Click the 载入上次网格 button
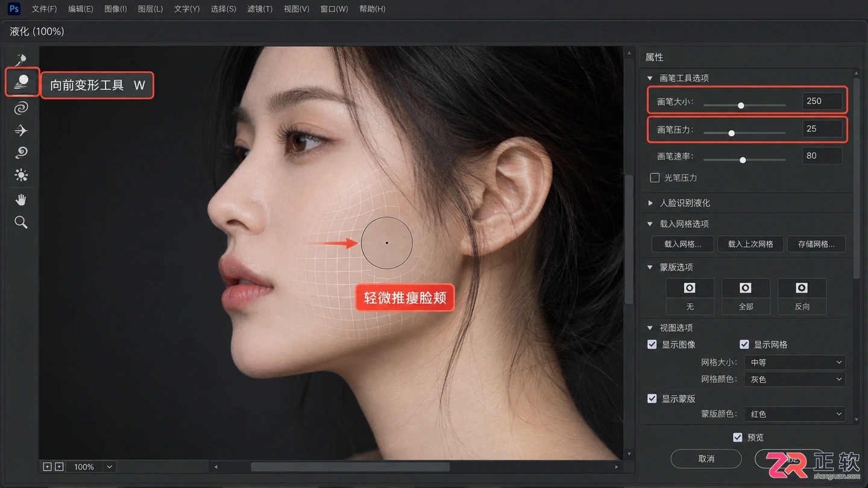The image size is (868, 488). (x=750, y=244)
